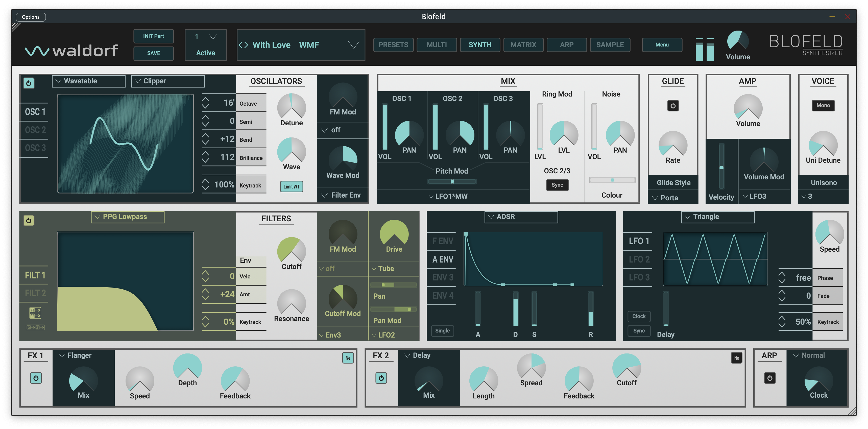Click the Ne icon on the FX 2 panel
868x429 pixels.
(737, 358)
